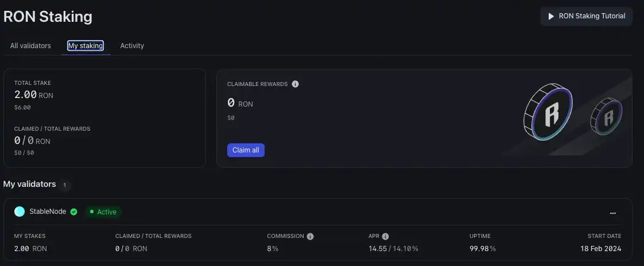Open the Activity tab
Screen dimensions: 644x266
tap(132, 46)
